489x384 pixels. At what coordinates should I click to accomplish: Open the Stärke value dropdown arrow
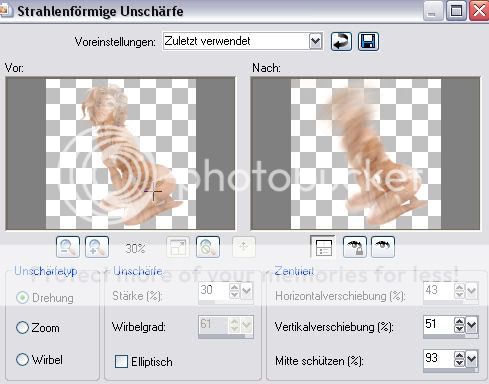(x=247, y=291)
